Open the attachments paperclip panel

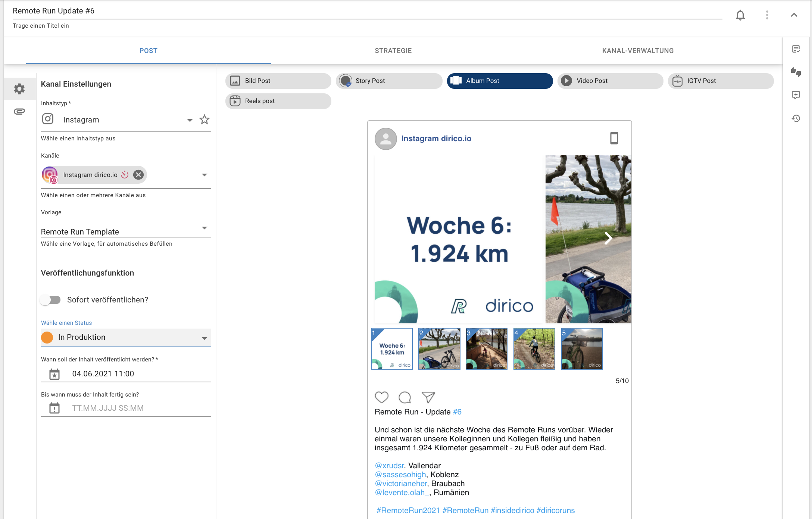pos(19,111)
